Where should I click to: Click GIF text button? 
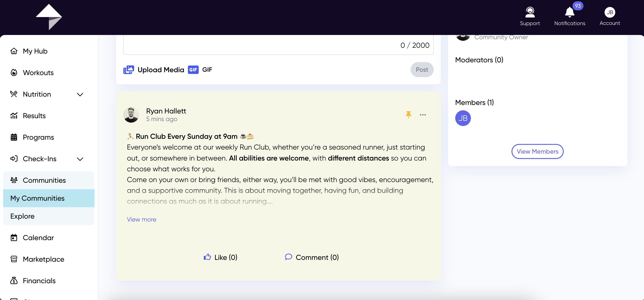pyautogui.click(x=207, y=70)
